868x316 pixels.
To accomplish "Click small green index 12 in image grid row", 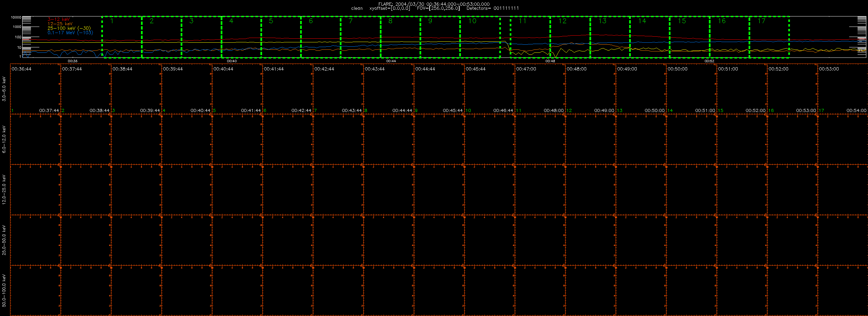I will pyautogui.click(x=569, y=111).
